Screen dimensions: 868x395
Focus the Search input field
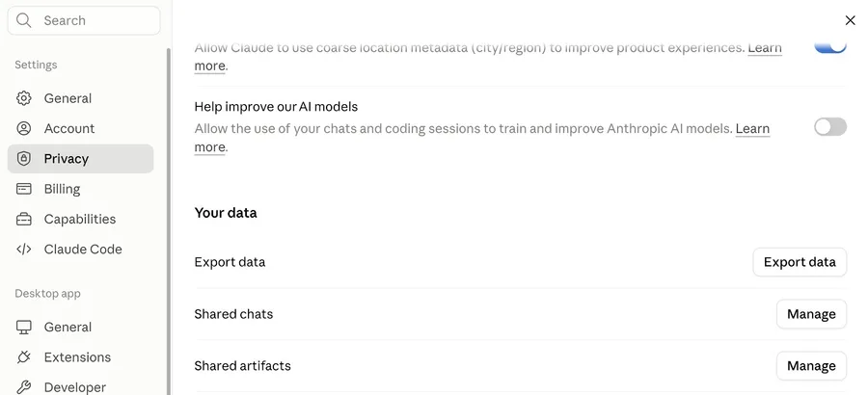[84, 20]
